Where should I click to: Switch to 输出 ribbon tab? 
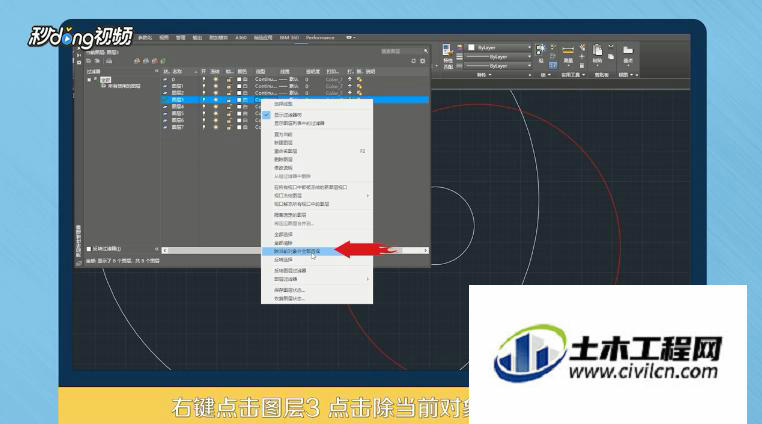pos(197,37)
